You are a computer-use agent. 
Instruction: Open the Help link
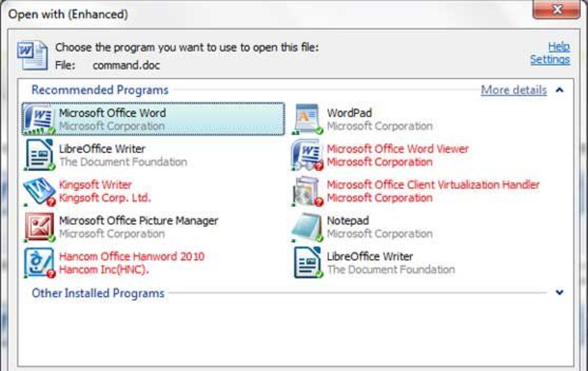point(559,47)
